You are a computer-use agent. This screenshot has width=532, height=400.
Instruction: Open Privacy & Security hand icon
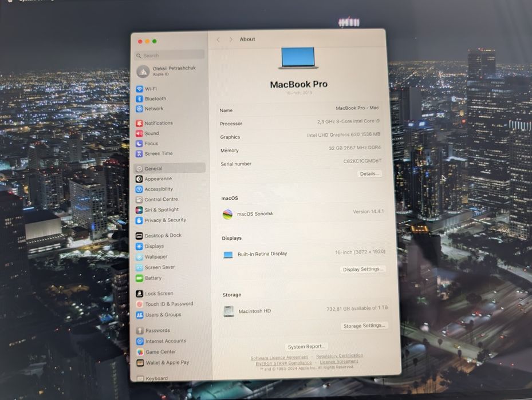(x=139, y=220)
